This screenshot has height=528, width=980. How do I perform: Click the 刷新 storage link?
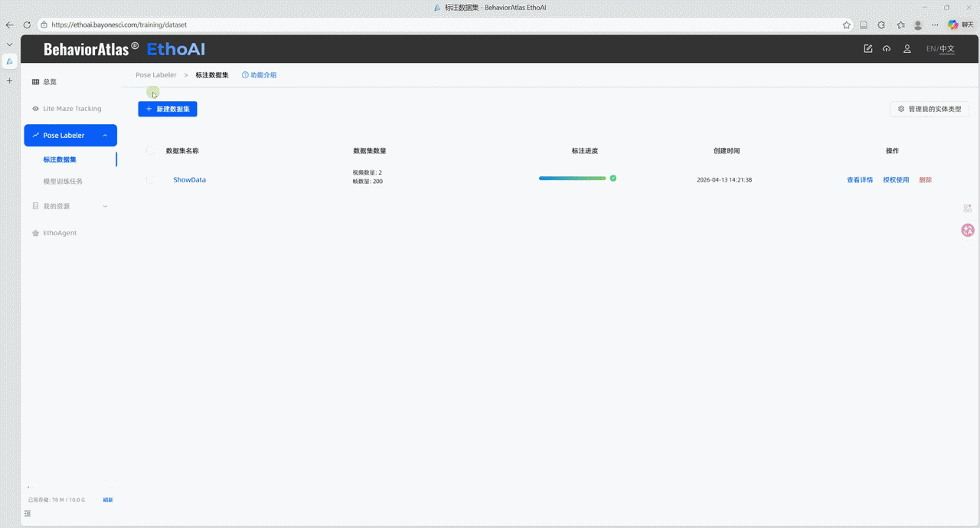coord(108,500)
